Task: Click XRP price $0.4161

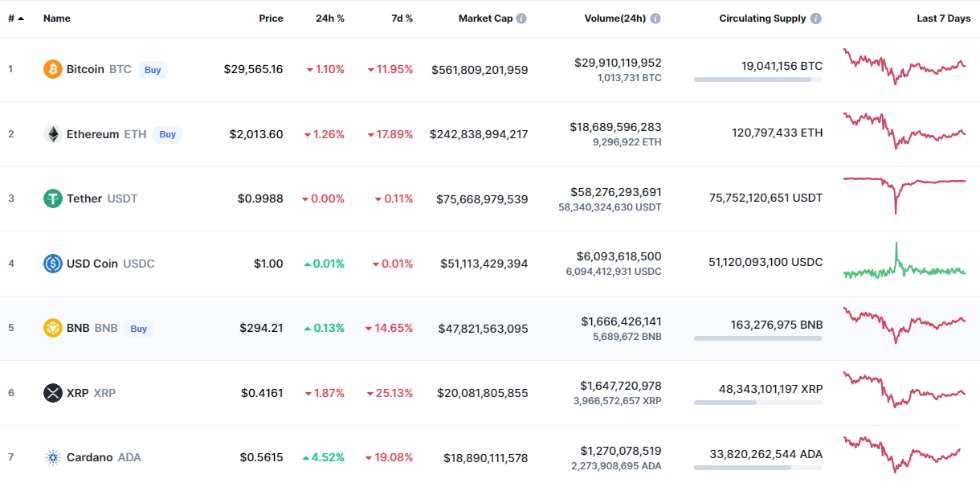Action: point(262,393)
